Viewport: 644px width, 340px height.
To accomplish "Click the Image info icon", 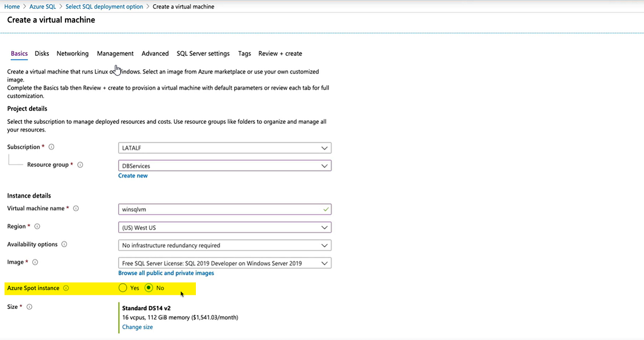I will [35, 262].
